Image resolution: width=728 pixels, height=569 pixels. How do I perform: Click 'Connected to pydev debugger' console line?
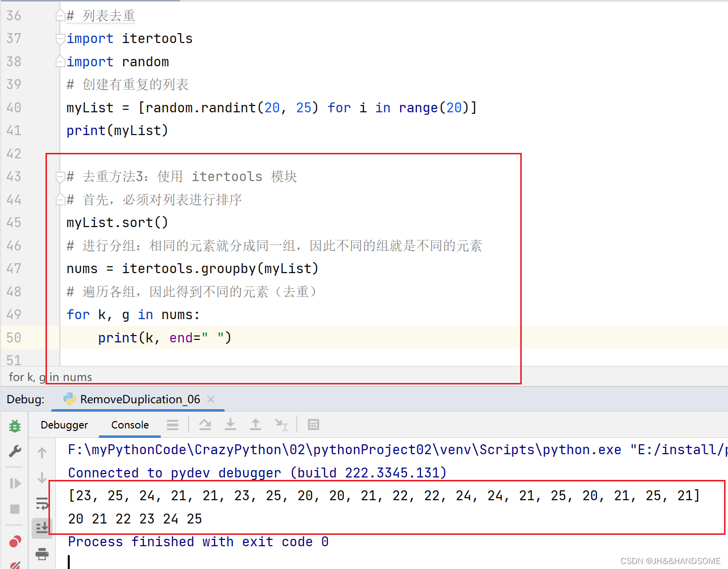click(x=257, y=473)
